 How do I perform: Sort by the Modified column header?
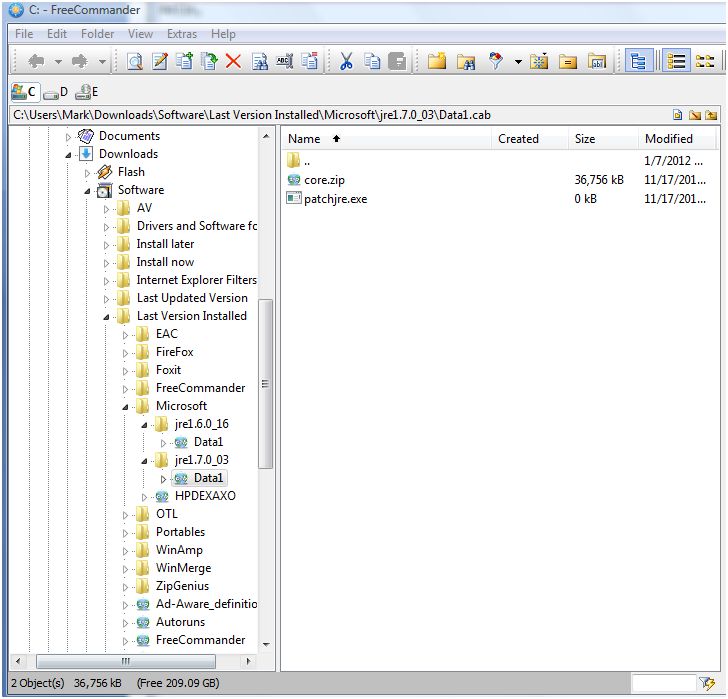[x=677, y=139]
